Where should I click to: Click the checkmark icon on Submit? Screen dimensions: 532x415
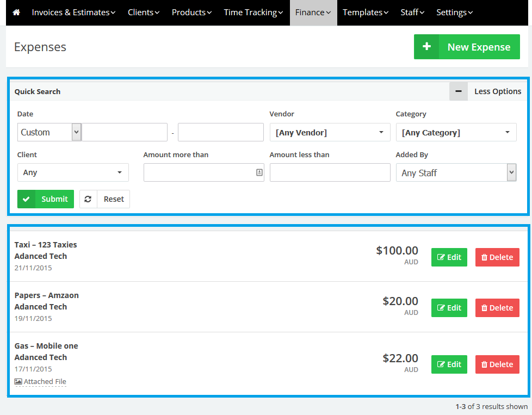click(26, 199)
